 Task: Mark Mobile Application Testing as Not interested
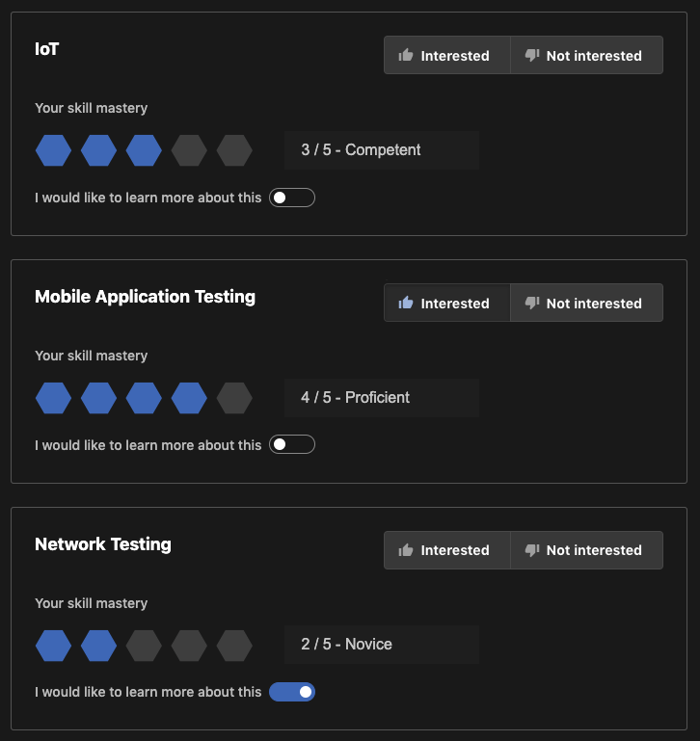(x=586, y=304)
